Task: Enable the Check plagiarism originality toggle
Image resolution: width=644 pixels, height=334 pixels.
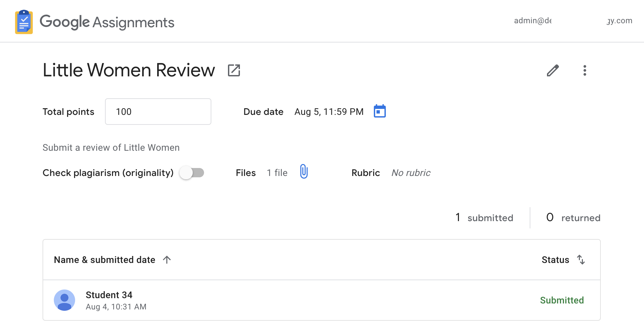Action: pyautogui.click(x=192, y=173)
